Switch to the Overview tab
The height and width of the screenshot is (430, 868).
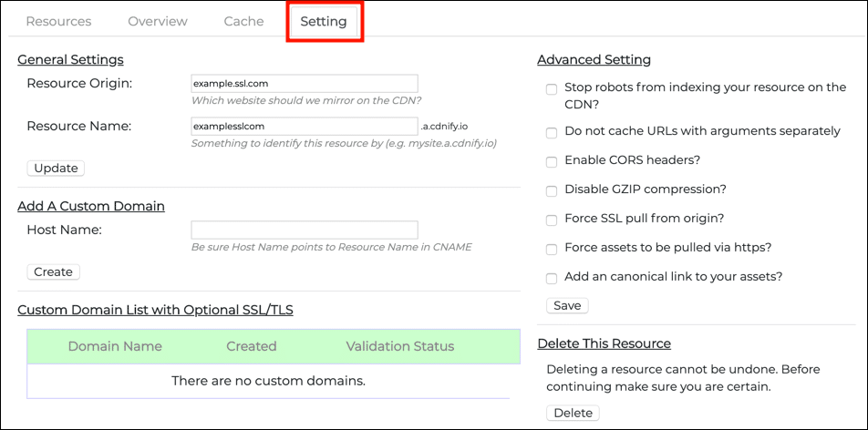click(158, 21)
